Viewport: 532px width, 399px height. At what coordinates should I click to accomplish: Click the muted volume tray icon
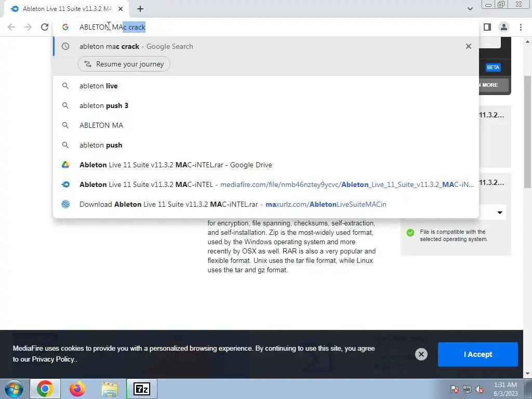click(480, 389)
